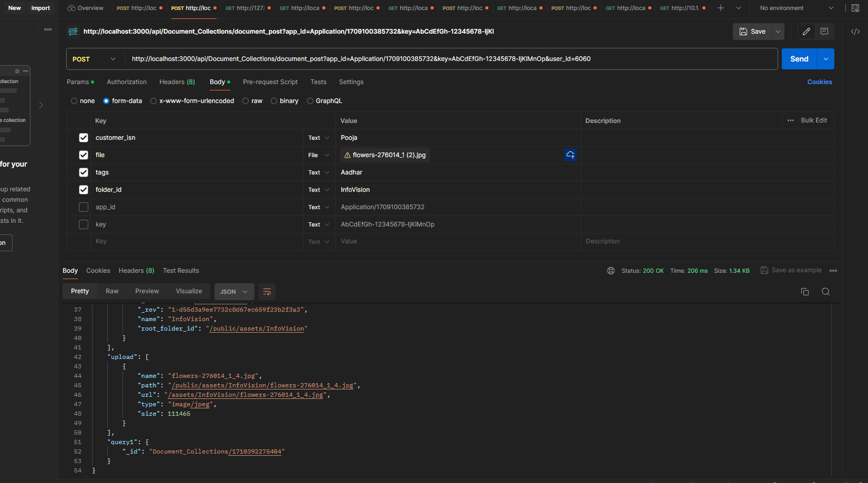Toggle line wrapping in the response viewer
The image size is (868, 483).
[x=267, y=291]
